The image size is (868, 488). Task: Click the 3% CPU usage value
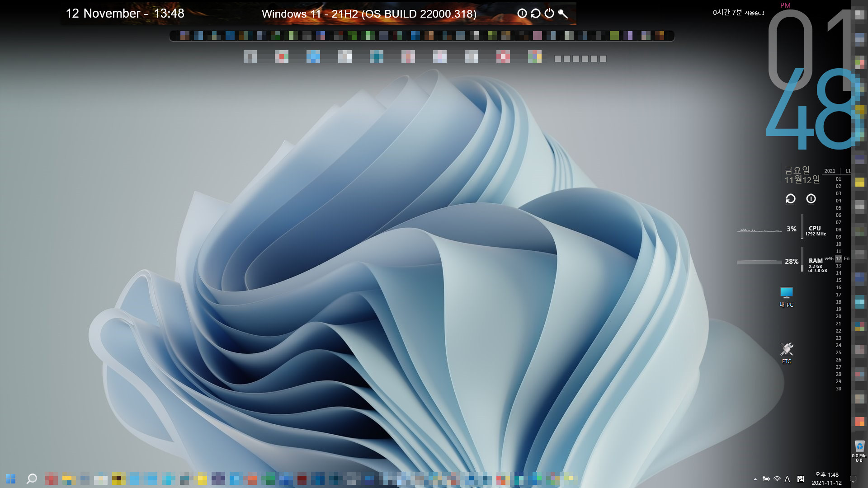tap(792, 229)
